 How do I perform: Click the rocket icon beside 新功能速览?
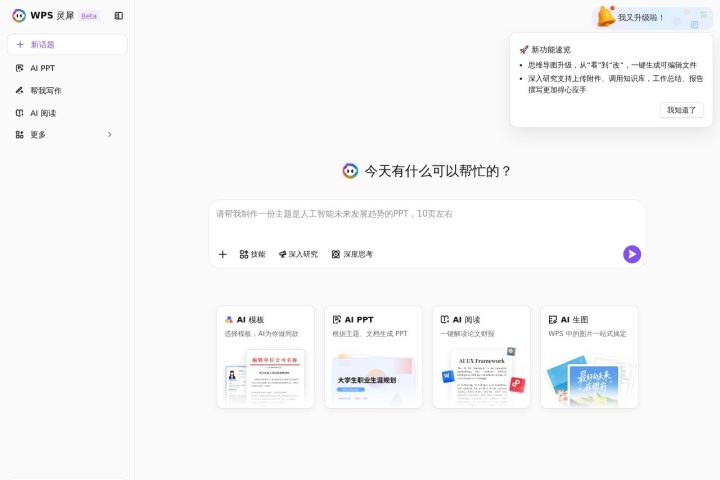[524, 50]
